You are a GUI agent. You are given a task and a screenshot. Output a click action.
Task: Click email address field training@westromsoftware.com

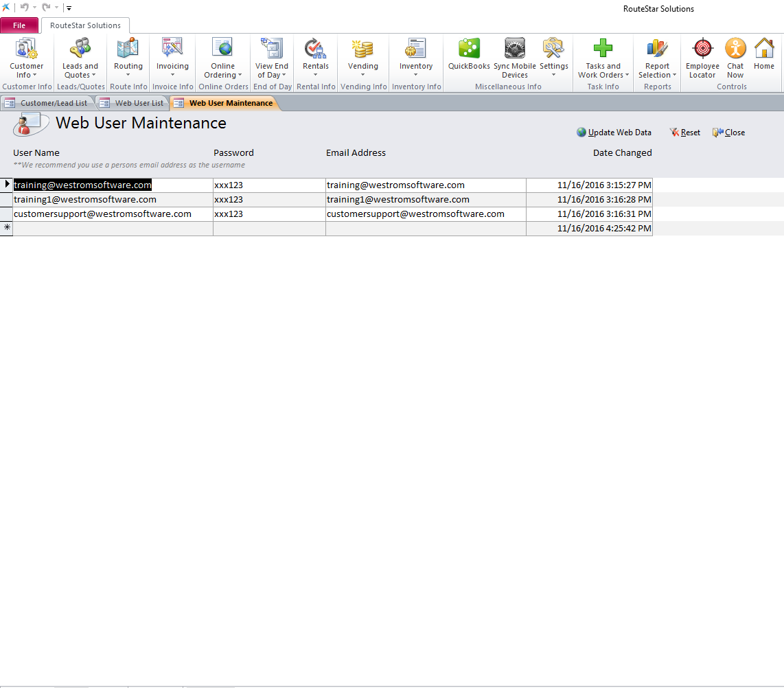(x=426, y=185)
